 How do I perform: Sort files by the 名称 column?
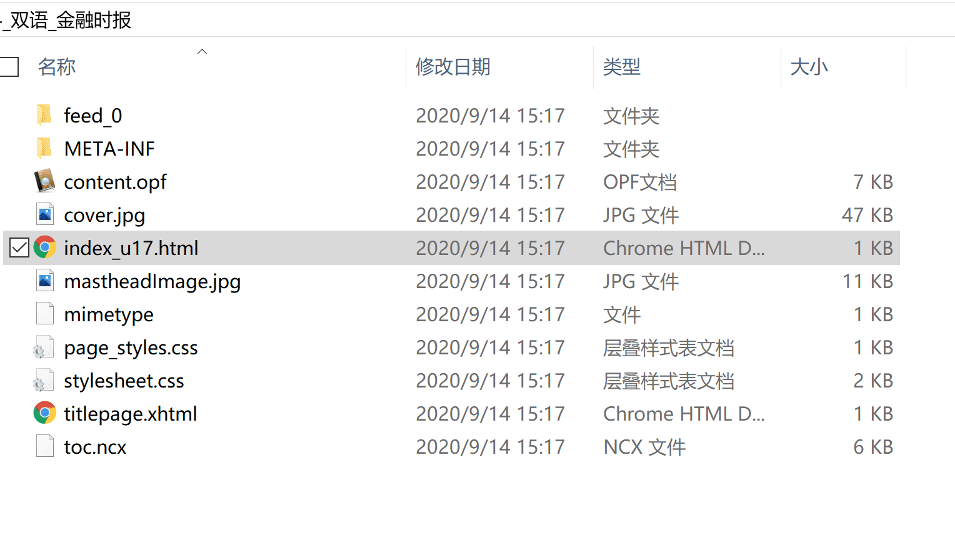(57, 67)
